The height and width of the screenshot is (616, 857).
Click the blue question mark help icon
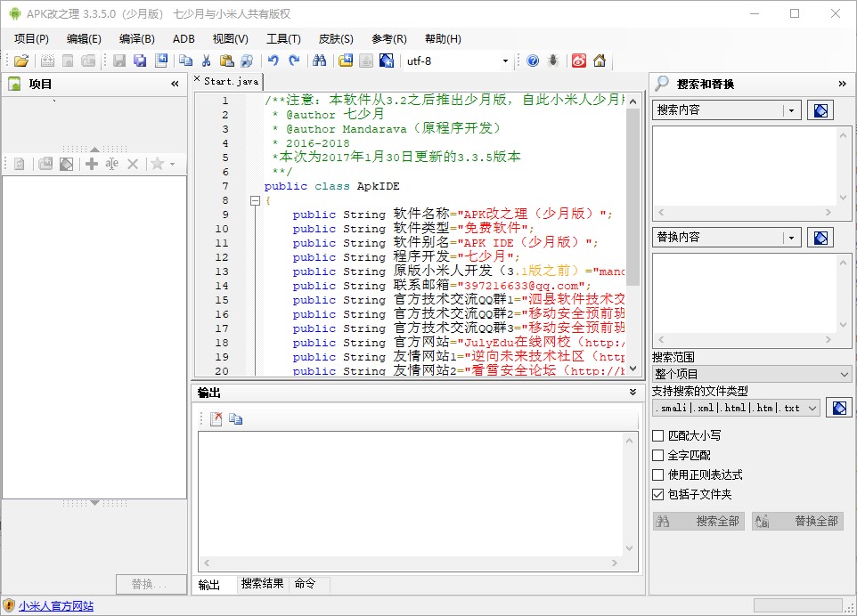(533, 61)
